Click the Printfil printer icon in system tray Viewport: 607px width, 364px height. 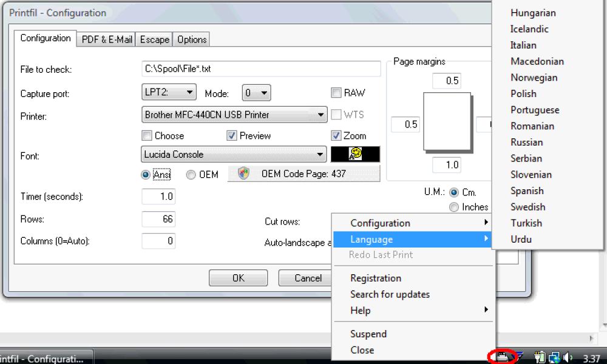click(503, 356)
